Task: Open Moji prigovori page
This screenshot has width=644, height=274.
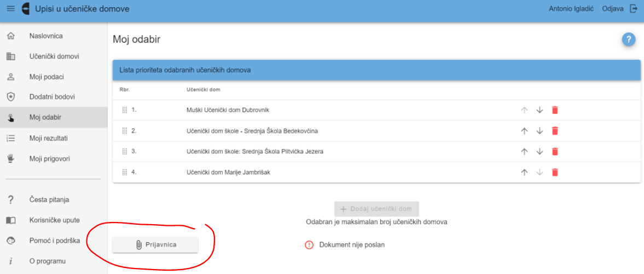Action: coord(54,158)
